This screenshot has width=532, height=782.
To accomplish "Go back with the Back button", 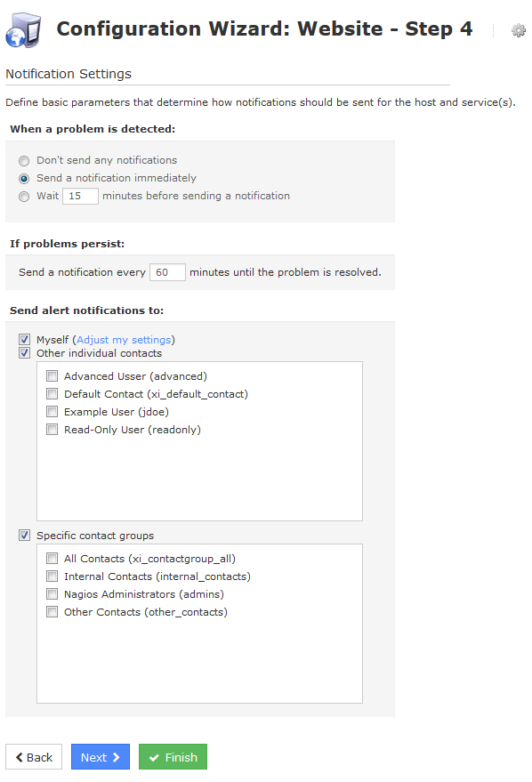I will [x=34, y=757].
